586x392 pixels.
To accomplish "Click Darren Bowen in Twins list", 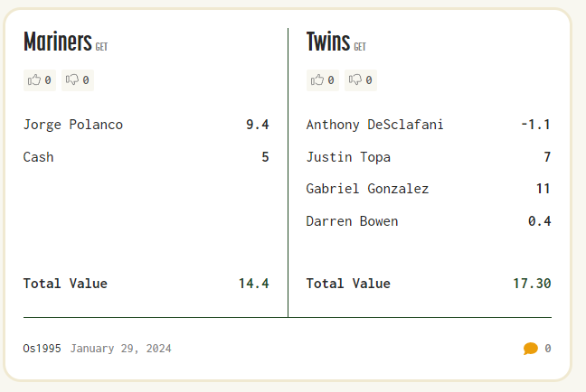I will (352, 221).
